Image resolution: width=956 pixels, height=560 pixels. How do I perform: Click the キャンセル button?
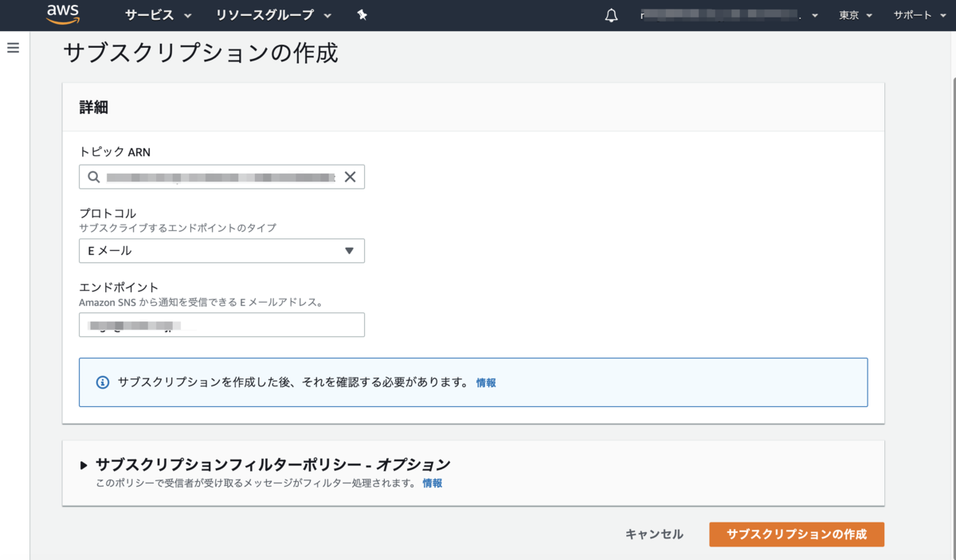[x=653, y=535]
